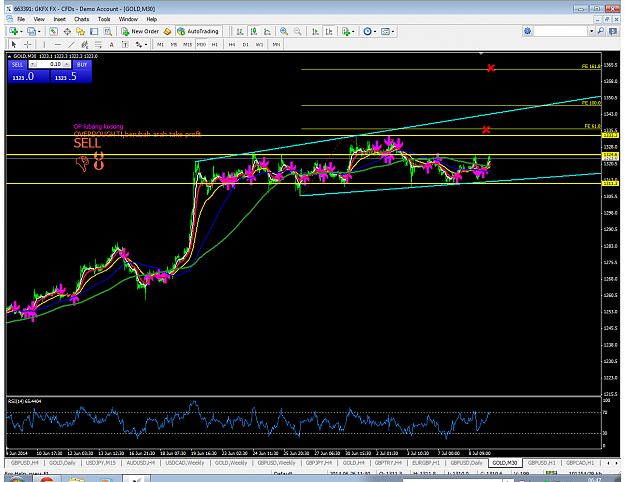Viewport: 625px width, 482px height.
Task: Open the Indicators list icon
Action: click(346, 31)
